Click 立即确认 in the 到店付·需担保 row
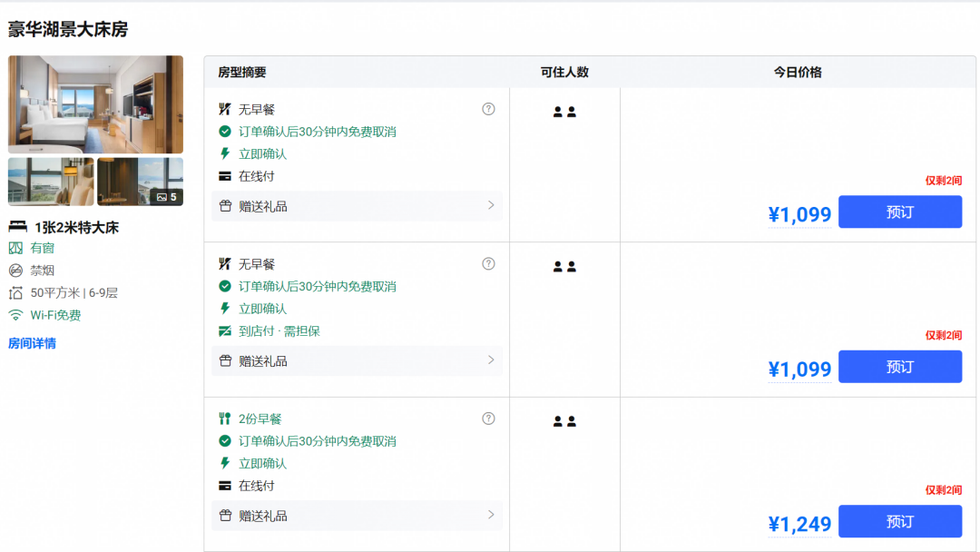The width and height of the screenshot is (980, 552). tap(262, 309)
